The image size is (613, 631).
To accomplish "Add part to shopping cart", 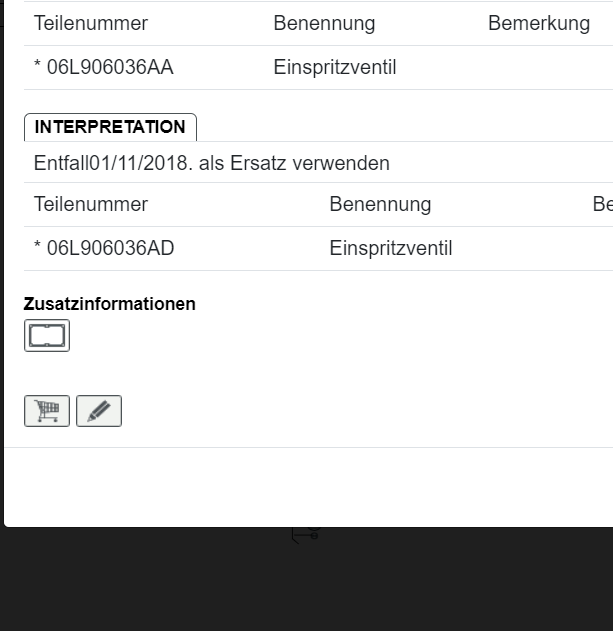I will tap(47, 411).
